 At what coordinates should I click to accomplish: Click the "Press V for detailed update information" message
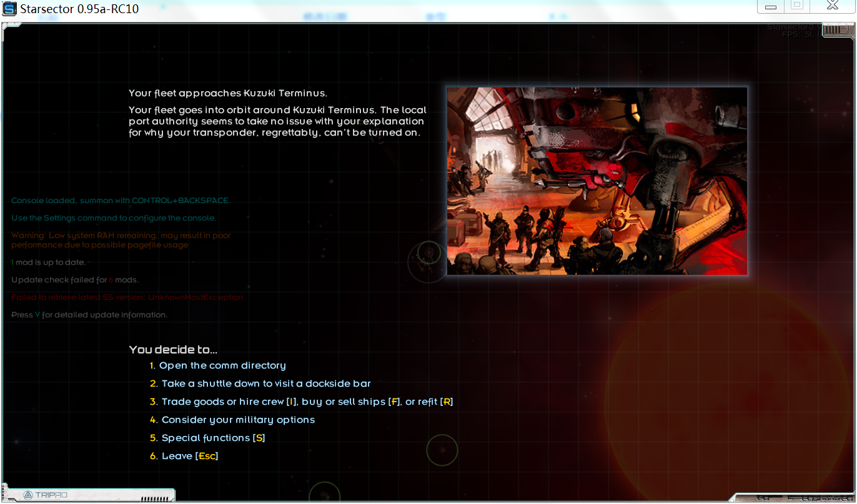89,315
